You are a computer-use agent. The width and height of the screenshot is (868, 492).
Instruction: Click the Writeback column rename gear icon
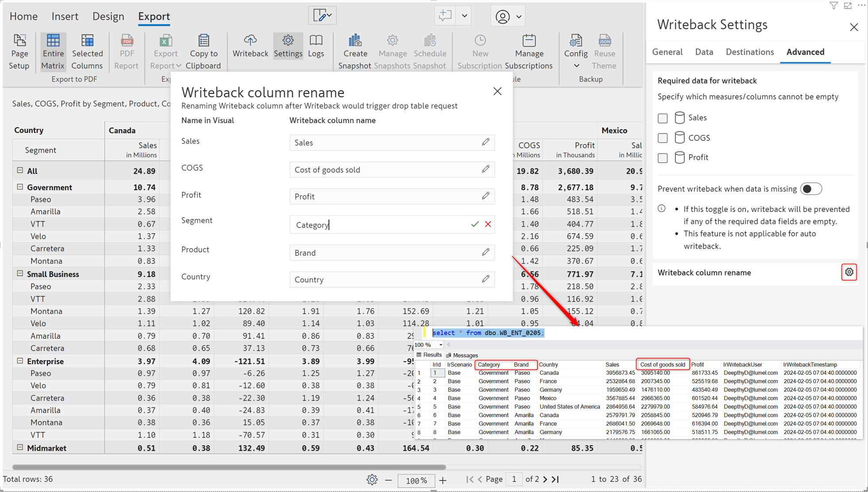tap(849, 272)
